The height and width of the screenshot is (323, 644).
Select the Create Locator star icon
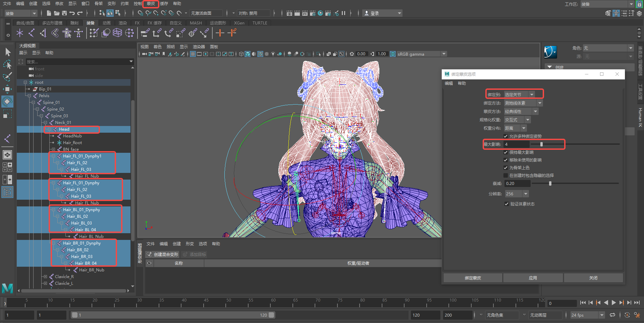pos(20,33)
